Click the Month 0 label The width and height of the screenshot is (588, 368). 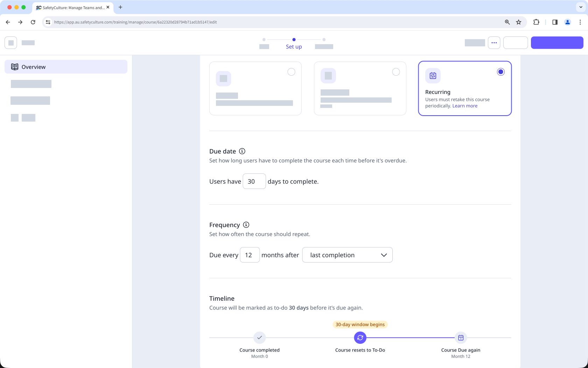260,356
